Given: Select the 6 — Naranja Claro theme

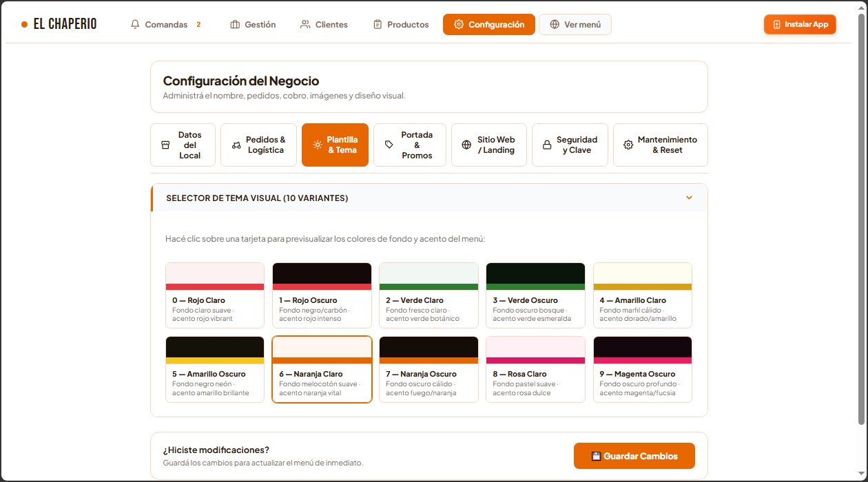Looking at the screenshot, I should (x=322, y=369).
